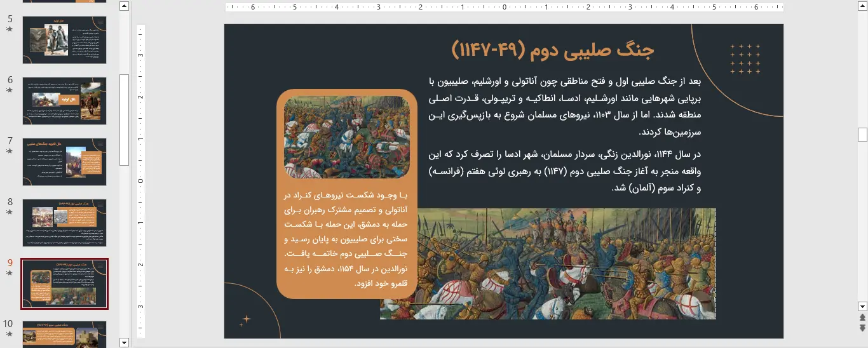Select the battle painting inside the orange box
Viewport: 868px width, 348px height.
[x=347, y=137]
